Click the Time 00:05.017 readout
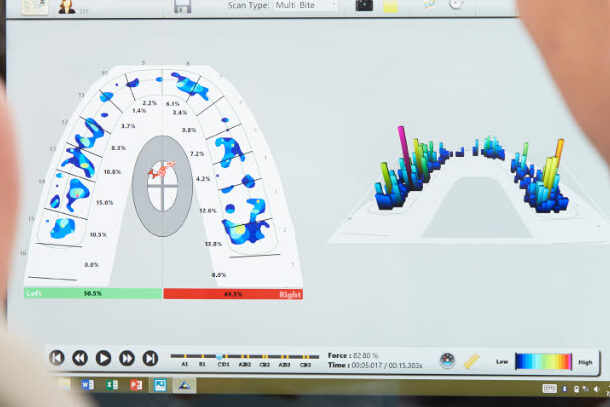 click(x=375, y=365)
